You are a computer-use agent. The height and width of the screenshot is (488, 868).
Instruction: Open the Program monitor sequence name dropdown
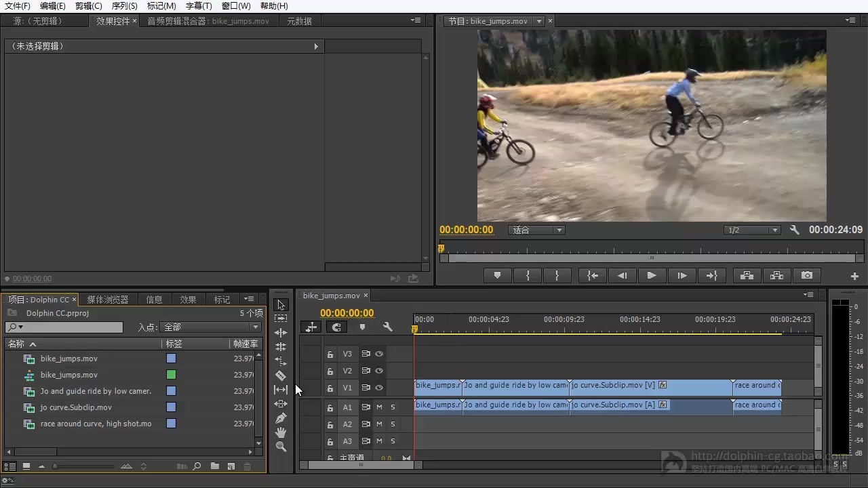coord(539,21)
